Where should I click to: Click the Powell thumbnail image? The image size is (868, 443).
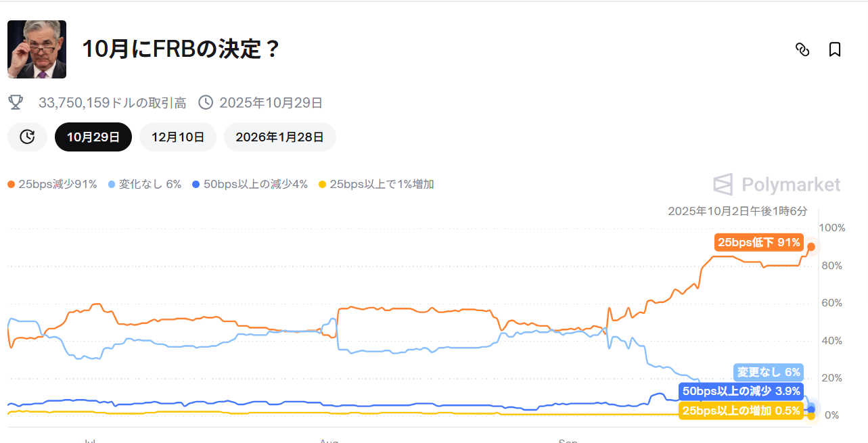point(37,49)
